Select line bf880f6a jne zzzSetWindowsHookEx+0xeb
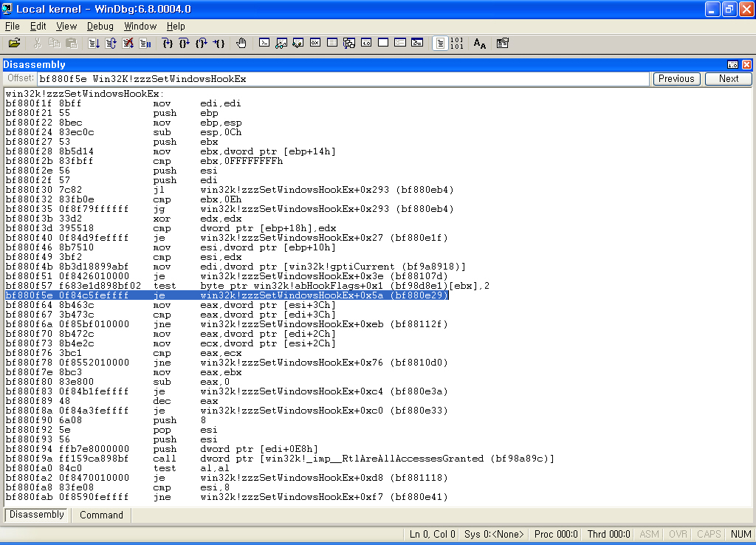 pos(227,324)
